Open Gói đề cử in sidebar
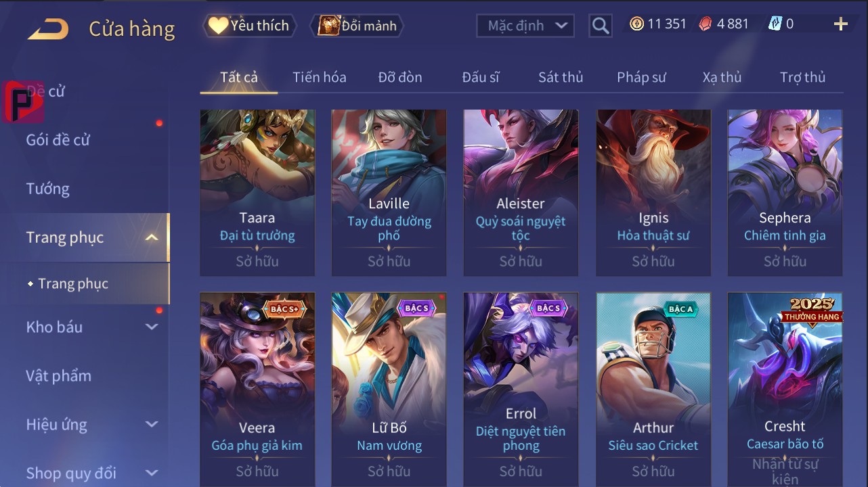Screen dimensions: 868x487 coord(58,140)
